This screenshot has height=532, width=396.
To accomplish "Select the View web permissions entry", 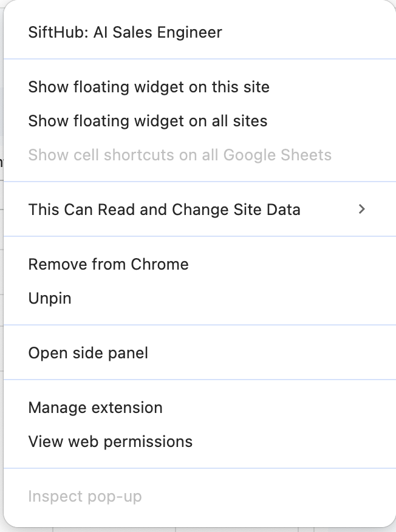I will (111, 442).
